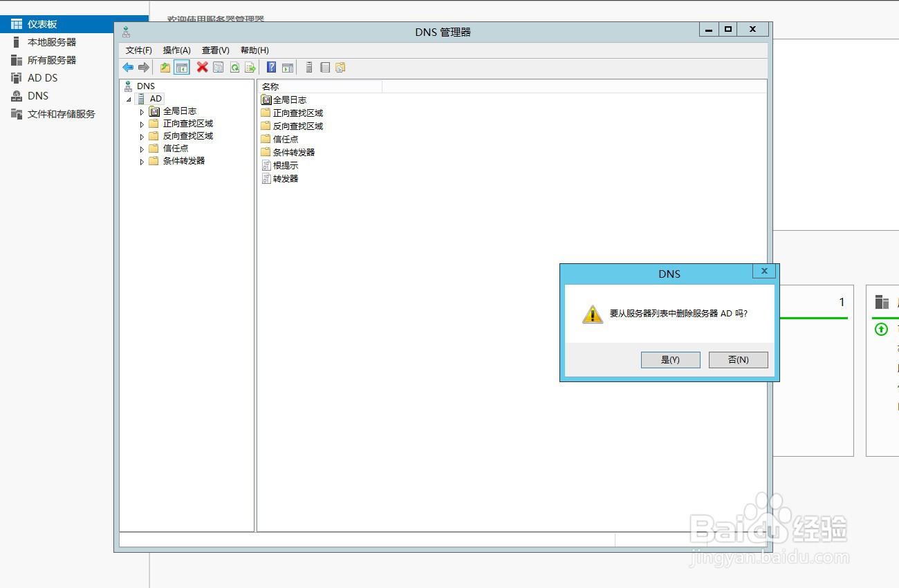Select 条件转发器 label in left tree
The height and width of the screenshot is (588, 899).
[184, 161]
